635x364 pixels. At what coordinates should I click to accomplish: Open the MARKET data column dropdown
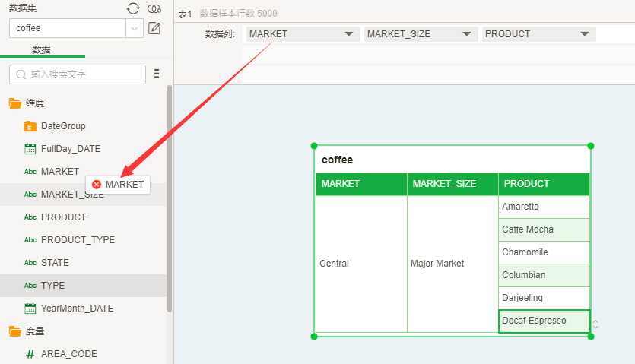[x=349, y=34]
